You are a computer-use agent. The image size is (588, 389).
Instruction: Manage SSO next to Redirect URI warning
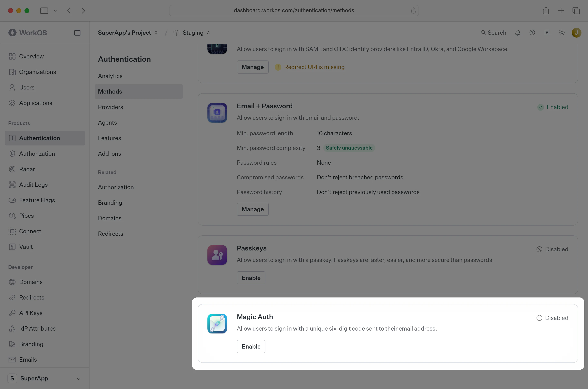pyautogui.click(x=253, y=67)
